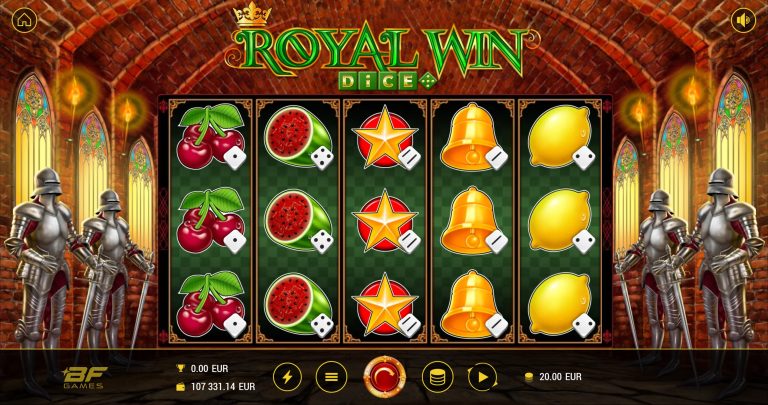Image resolution: width=768 pixels, height=405 pixels.
Task: Spin the reels with red button
Action: pyautogui.click(x=384, y=377)
